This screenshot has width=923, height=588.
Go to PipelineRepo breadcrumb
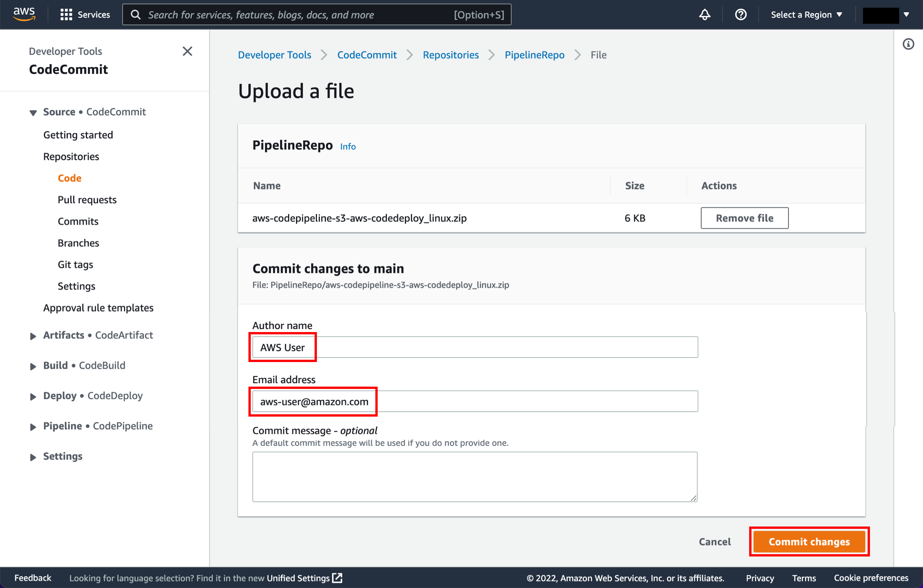tap(535, 55)
